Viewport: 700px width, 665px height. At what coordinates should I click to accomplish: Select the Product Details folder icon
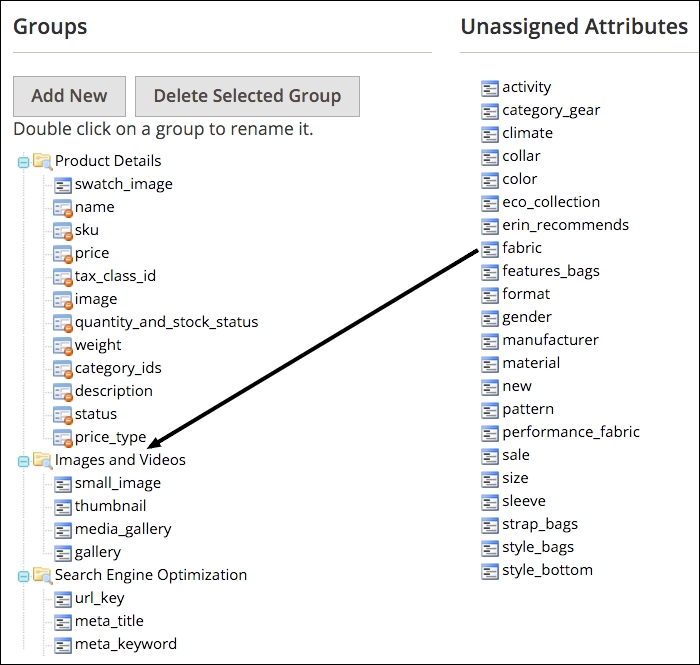[x=42, y=161]
